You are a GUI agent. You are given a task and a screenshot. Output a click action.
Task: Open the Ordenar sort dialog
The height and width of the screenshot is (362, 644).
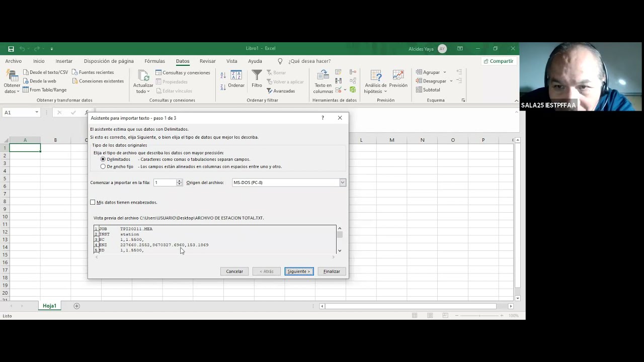tap(236, 79)
